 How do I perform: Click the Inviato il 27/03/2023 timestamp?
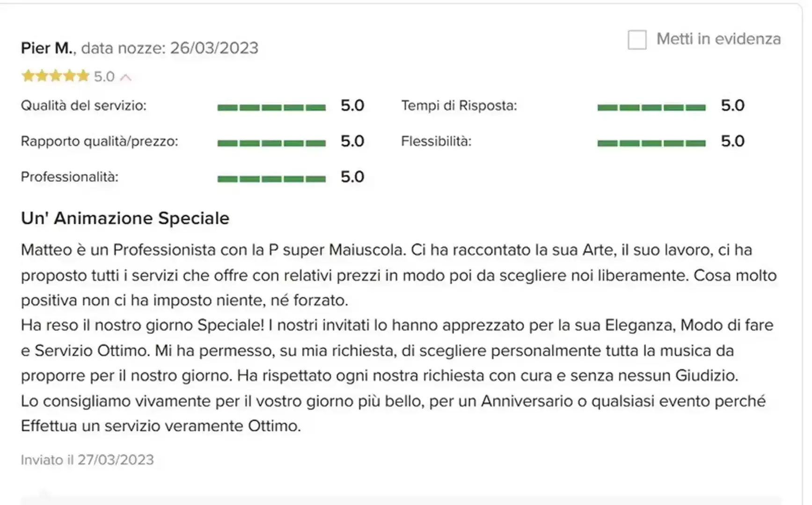point(87,460)
